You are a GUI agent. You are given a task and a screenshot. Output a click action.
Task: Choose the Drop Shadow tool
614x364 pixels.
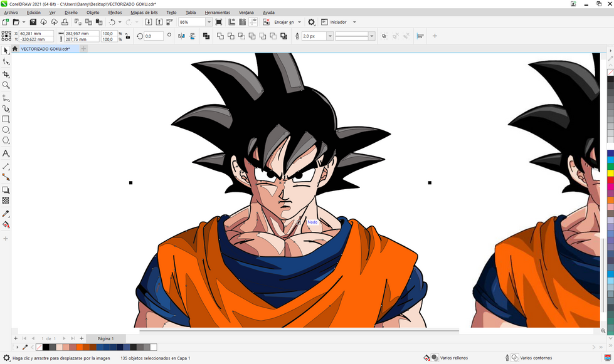6,190
